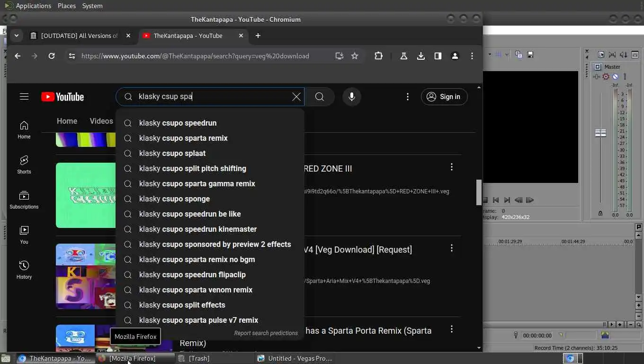Go back in Chromium
Screen dimensions: 644x364
point(18,56)
